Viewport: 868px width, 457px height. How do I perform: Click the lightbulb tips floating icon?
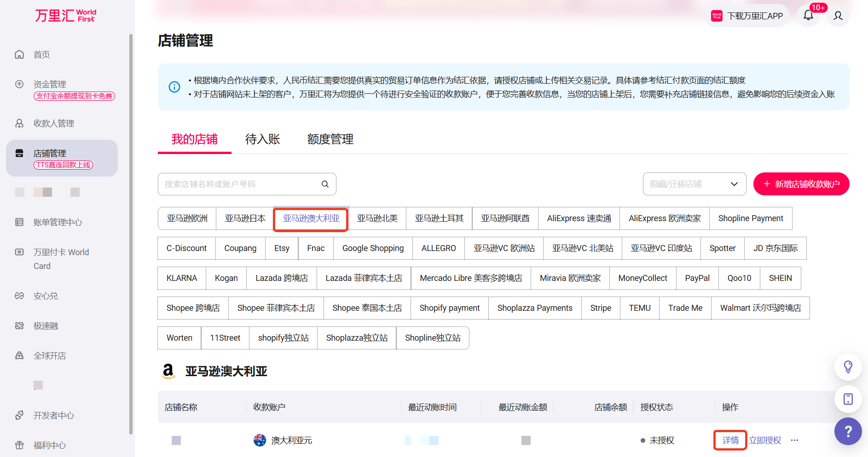[x=848, y=367]
